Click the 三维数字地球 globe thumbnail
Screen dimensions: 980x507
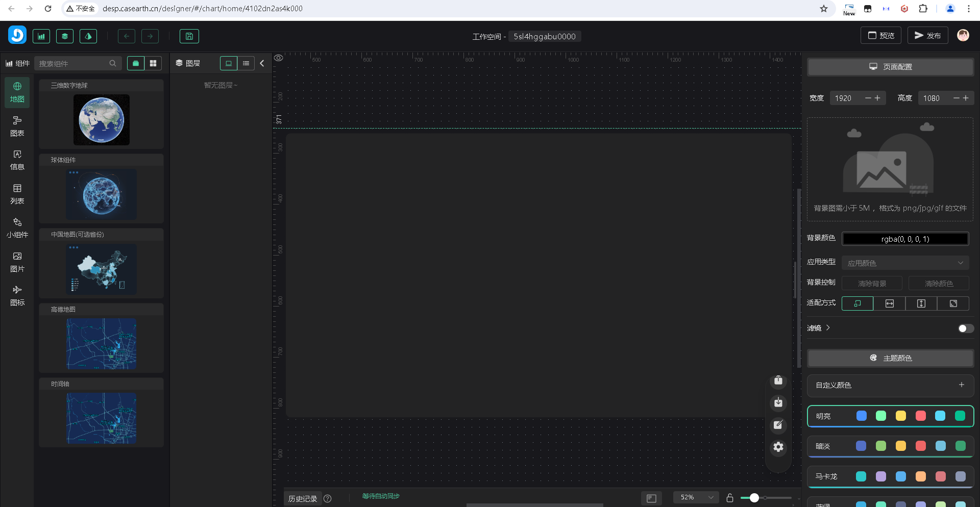point(102,120)
